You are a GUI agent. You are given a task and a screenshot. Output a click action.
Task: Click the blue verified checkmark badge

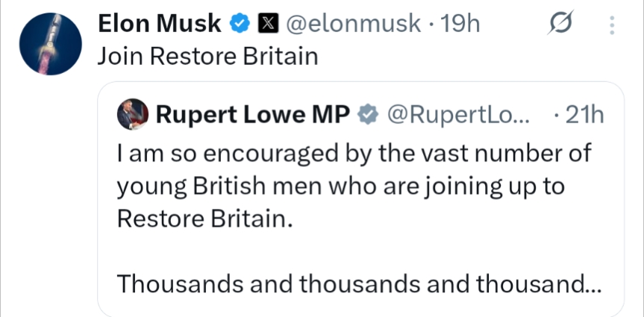point(239,24)
